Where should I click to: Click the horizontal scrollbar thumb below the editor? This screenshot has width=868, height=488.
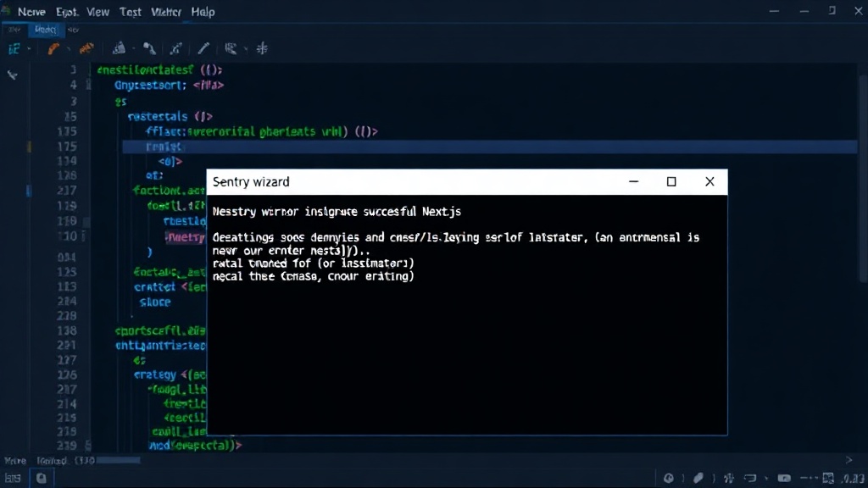click(118, 460)
